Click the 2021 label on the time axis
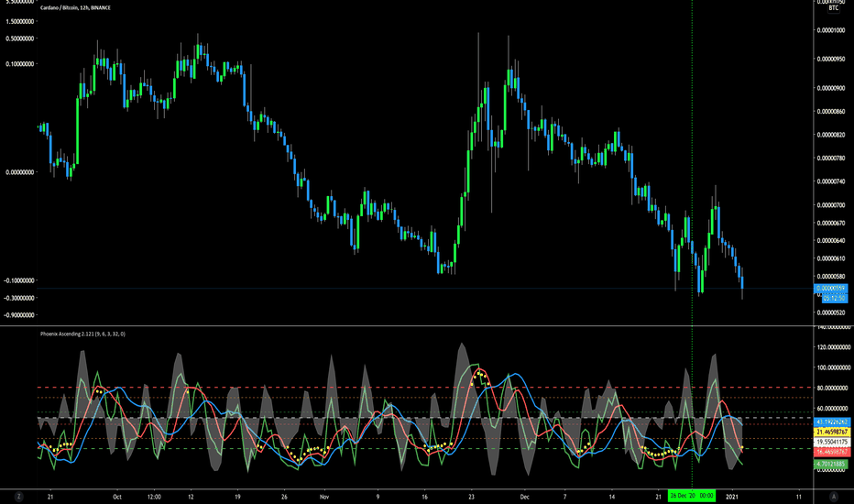The height and width of the screenshot is (504, 854). (732, 497)
